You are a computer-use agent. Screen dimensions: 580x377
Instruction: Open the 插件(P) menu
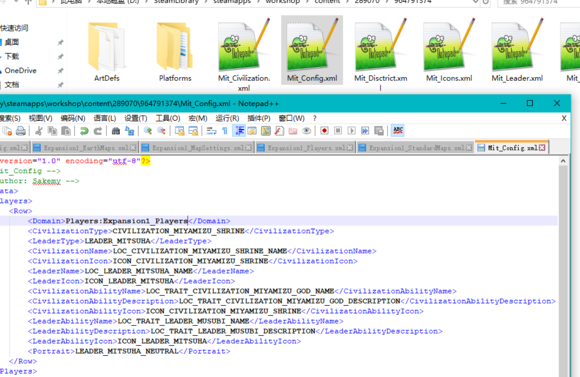tap(259, 118)
